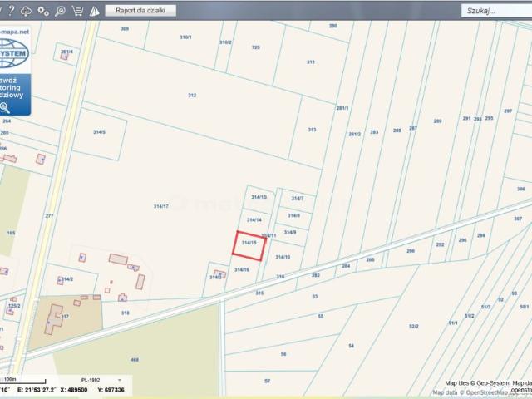
Task: Click parcel label 314/16
Action: click(x=242, y=269)
